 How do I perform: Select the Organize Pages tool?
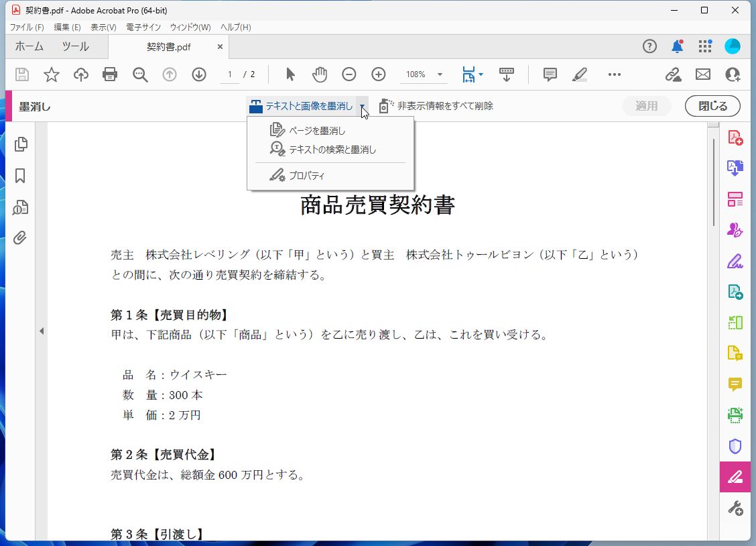pos(735,199)
